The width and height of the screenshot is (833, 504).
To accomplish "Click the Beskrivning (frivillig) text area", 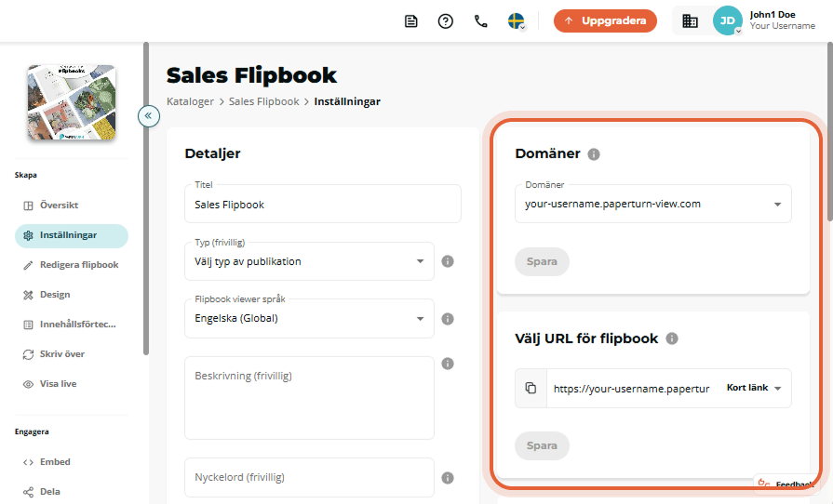I will tap(309, 398).
